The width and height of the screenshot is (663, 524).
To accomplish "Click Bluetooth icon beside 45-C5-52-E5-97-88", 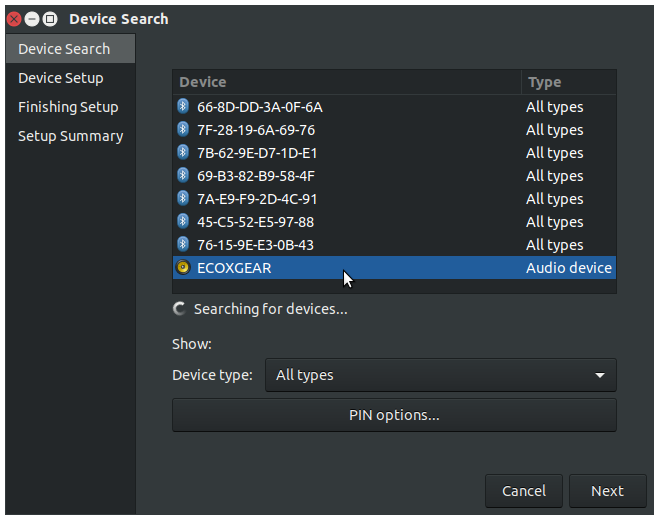I will [x=183, y=221].
